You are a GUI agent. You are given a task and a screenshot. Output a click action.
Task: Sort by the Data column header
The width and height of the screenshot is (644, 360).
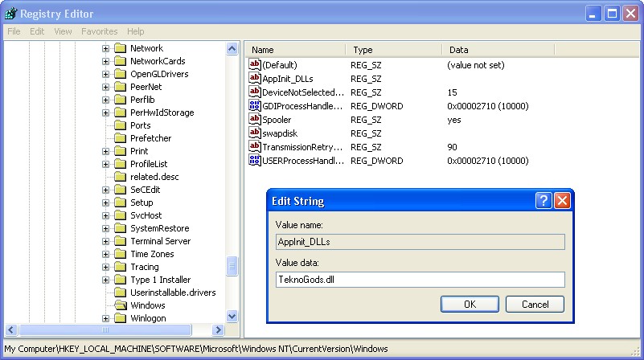(x=498, y=50)
